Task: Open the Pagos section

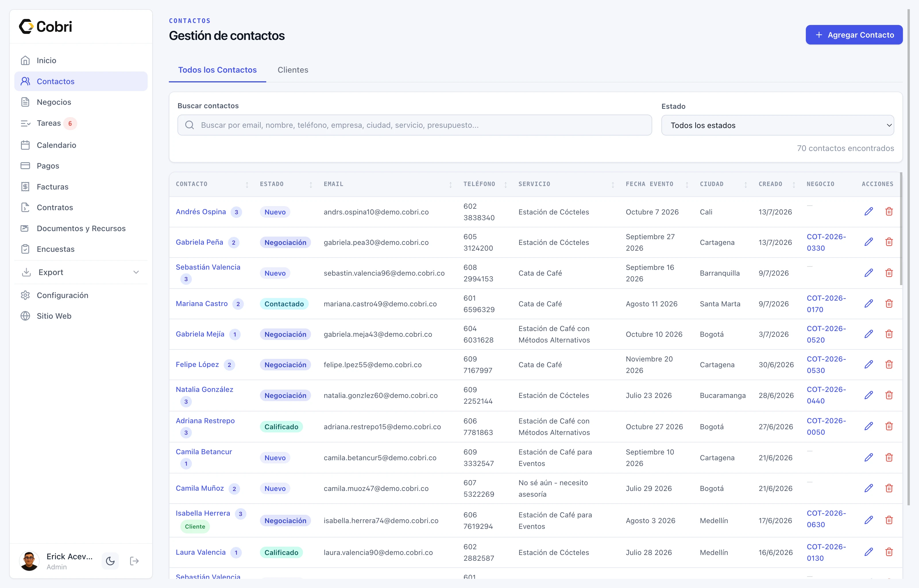Action: point(81,166)
